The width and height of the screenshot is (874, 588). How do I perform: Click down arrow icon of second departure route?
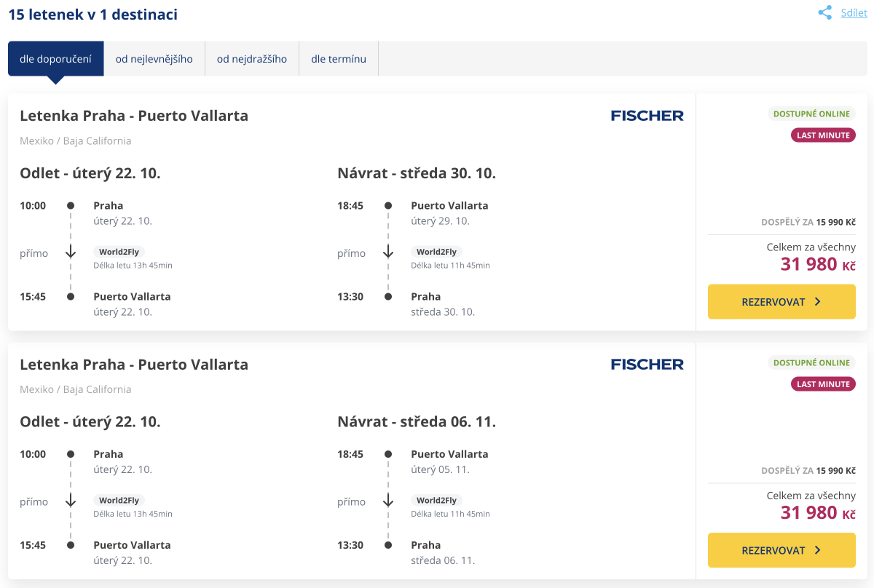tap(71, 501)
